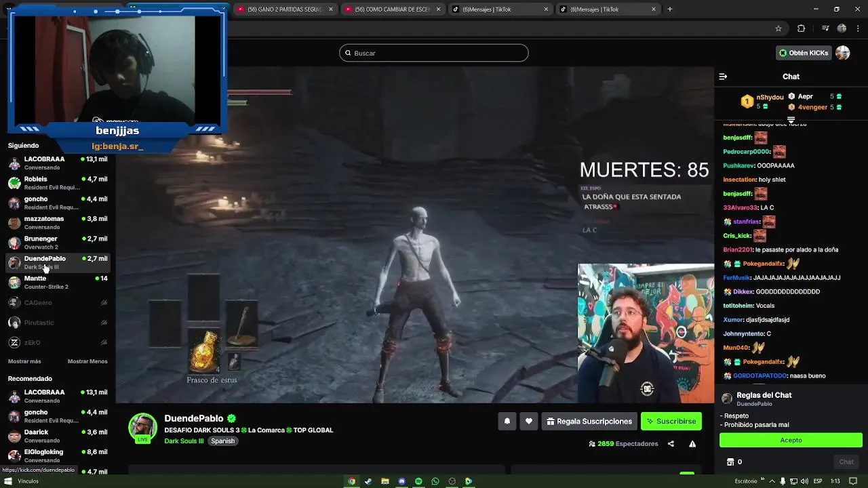Click the Dark Souls III stream video player

(414, 235)
